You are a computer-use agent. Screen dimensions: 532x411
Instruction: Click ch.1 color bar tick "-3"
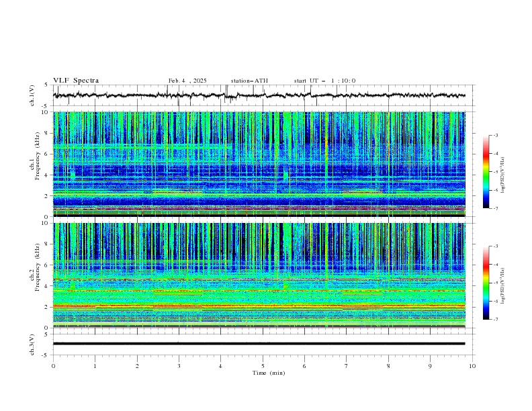tap(496, 136)
